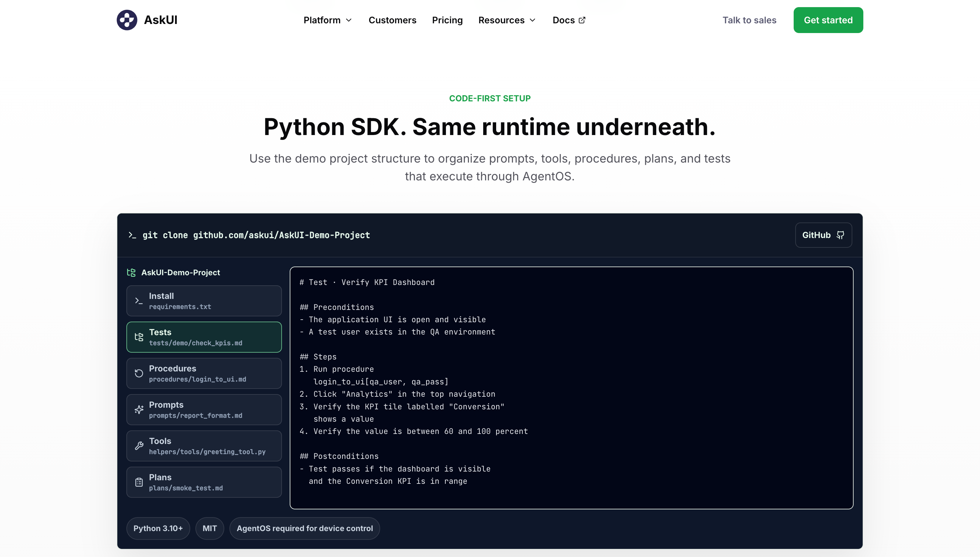980x557 pixels.
Task: Click the loop icon in the Procedures row
Action: click(x=139, y=373)
